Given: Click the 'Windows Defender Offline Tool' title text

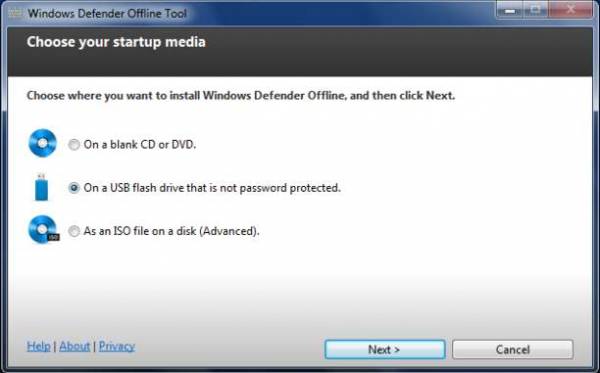Looking at the screenshot, I should 107,13.
